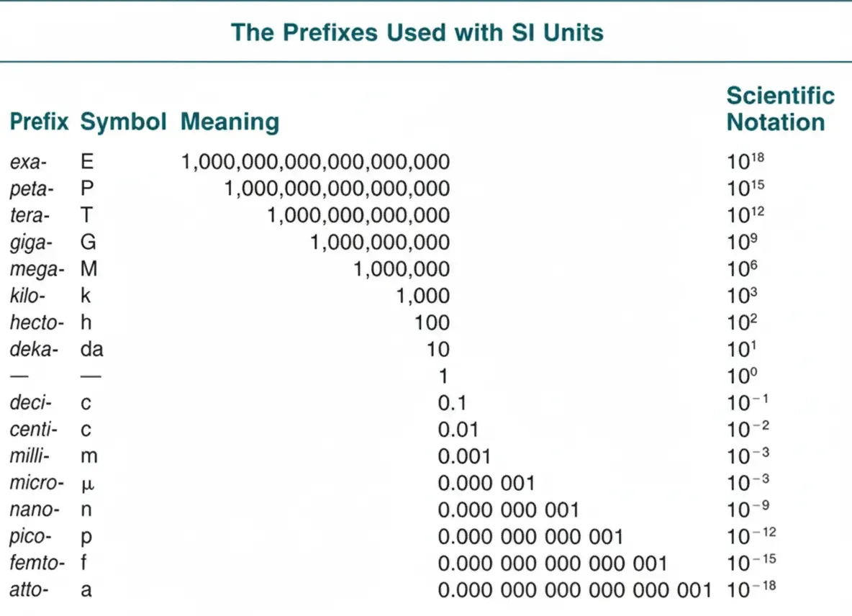
Task: Click the kilo- meaning "1,000"
Action: (423, 296)
